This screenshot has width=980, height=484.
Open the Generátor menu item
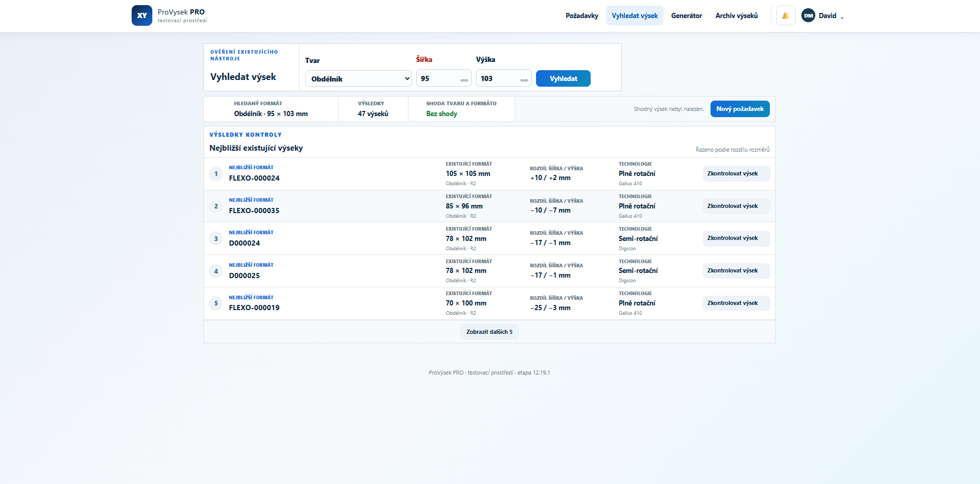point(686,15)
